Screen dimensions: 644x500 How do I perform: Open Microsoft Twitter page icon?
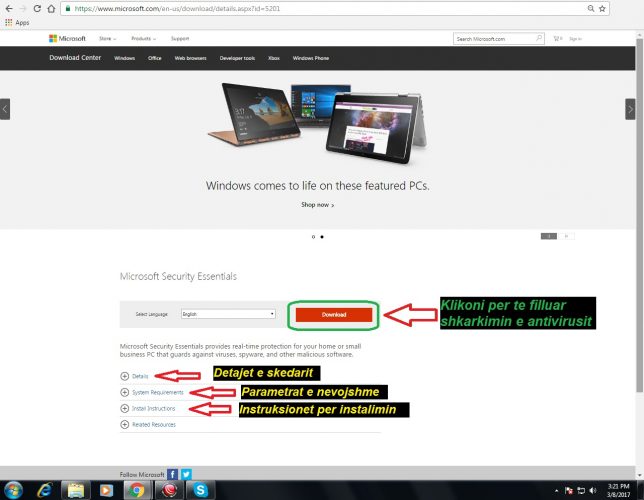(186, 474)
